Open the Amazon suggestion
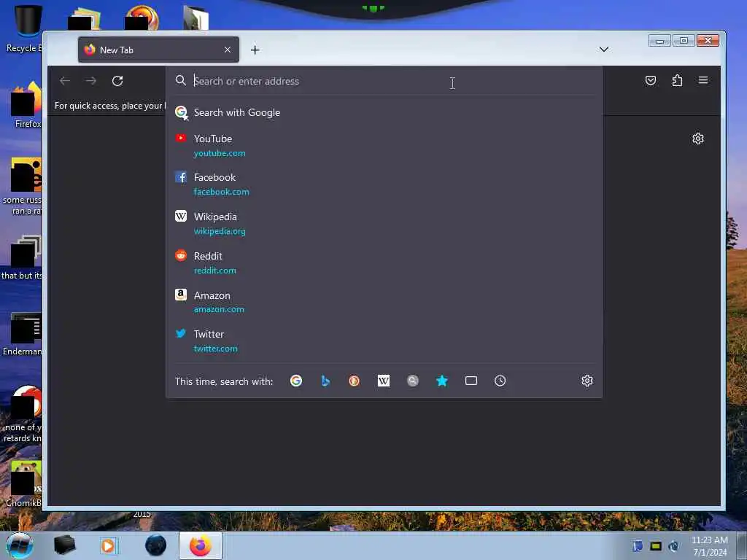Image resolution: width=747 pixels, height=560 pixels. (384, 302)
